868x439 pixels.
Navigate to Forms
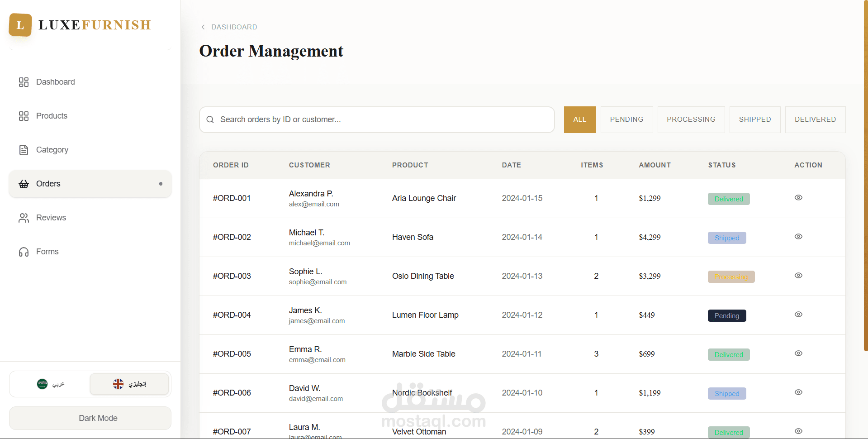(90, 252)
